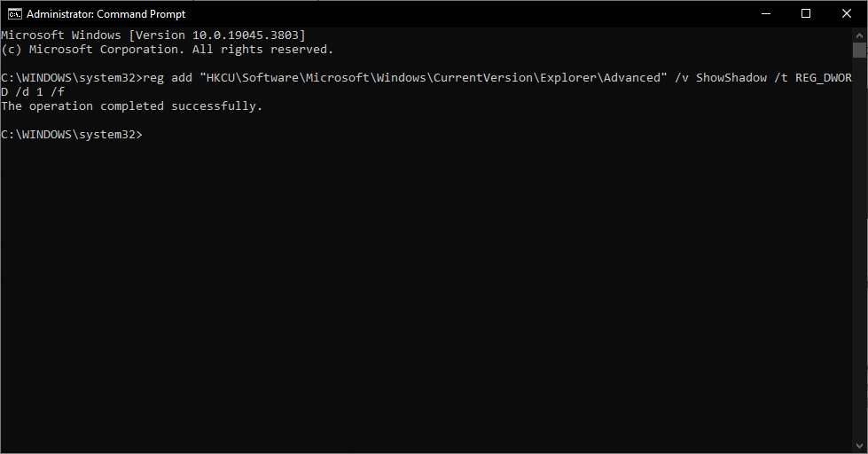Open the Command Prompt system menu icon
Image resolution: width=868 pixels, height=454 pixels.
click(13, 13)
